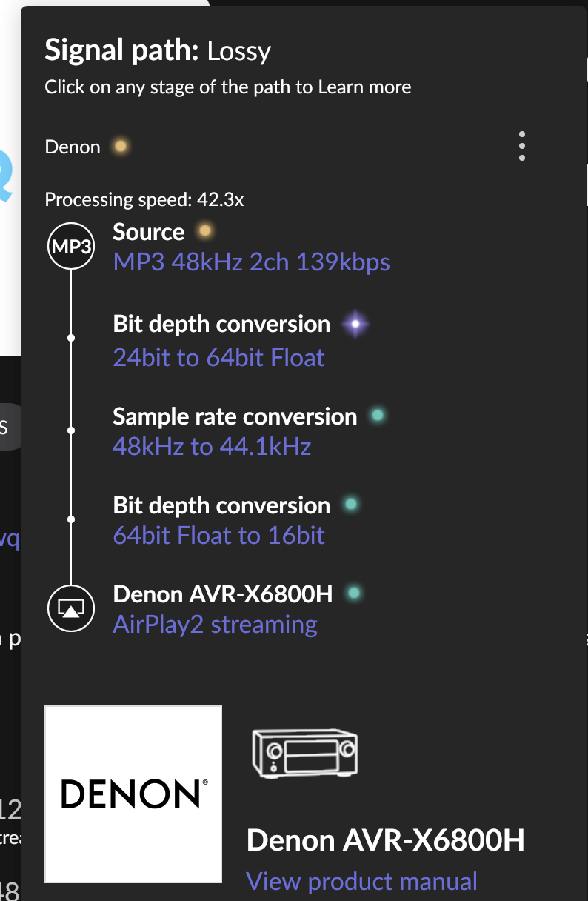Open 64bit Float to 16bit details

point(219,535)
